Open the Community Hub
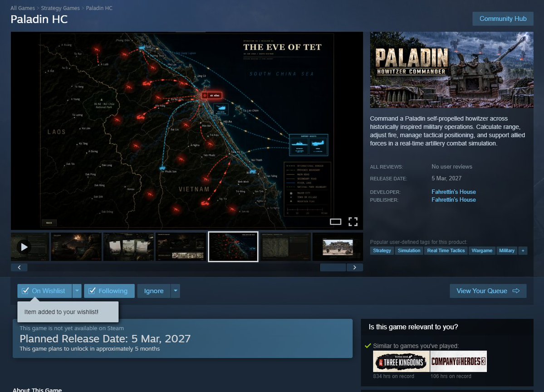Image resolution: width=544 pixels, height=392 pixels. (503, 19)
